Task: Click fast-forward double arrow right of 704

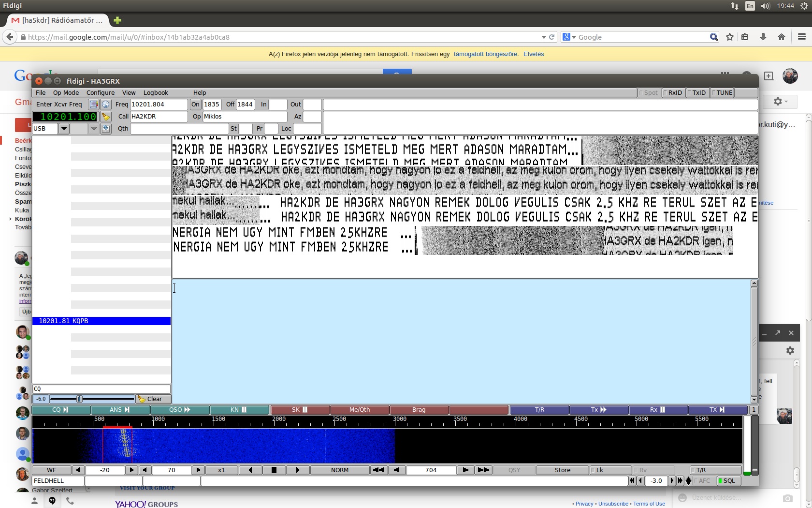Action: (483, 470)
